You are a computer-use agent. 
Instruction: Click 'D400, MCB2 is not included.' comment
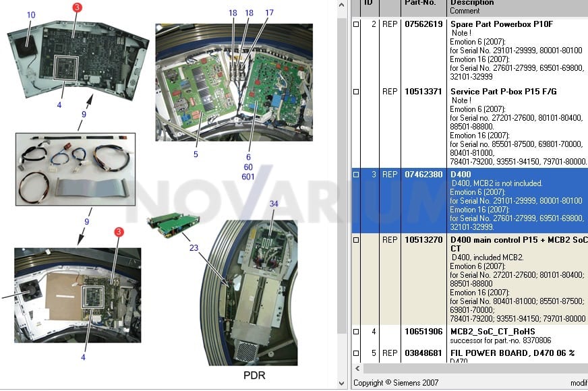[497, 183]
